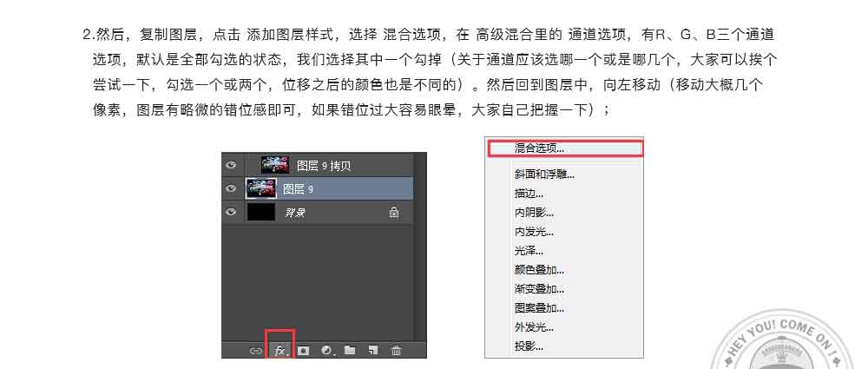Viewport: 868px width, 369px height.
Task: Click the link layers icon
Action: (255, 351)
